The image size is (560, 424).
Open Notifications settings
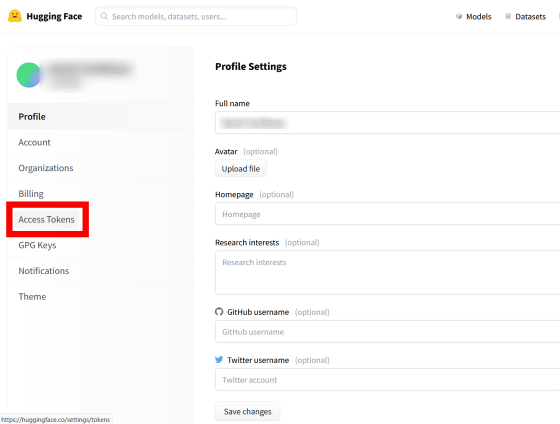pos(101,271)
